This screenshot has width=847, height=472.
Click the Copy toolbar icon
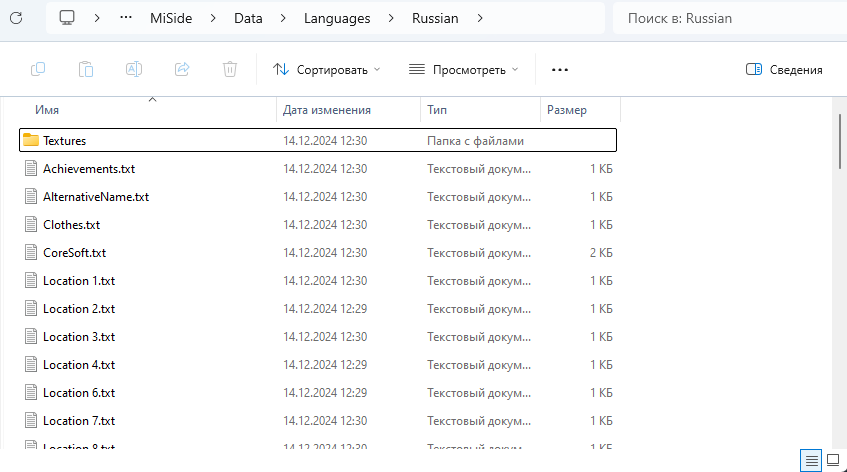coord(38,69)
